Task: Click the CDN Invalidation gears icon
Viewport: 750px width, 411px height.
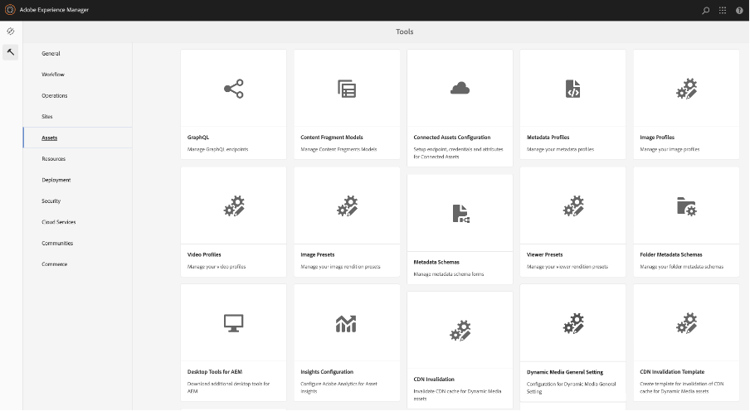Action: (460, 331)
